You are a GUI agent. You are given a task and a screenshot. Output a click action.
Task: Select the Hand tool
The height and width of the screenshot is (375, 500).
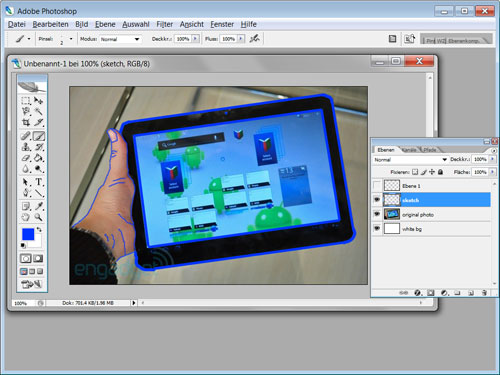(26, 217)
